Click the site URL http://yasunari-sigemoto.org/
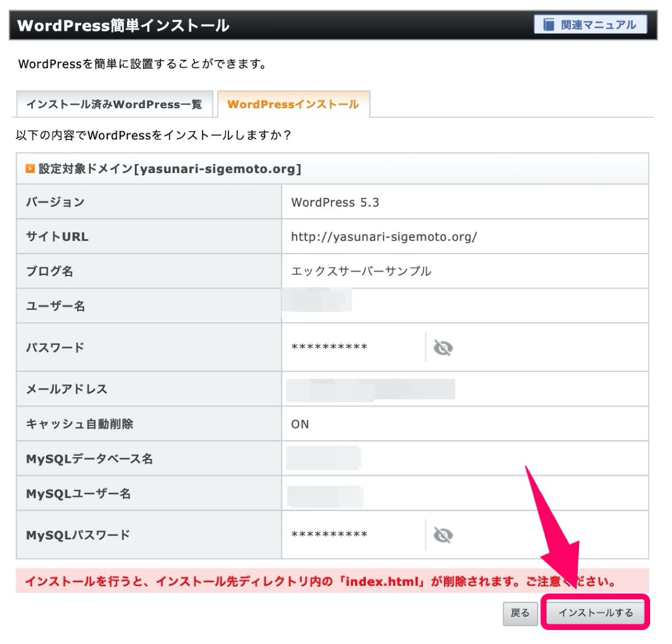The width and height of the screenshot is (672, 644). (384, 237)
